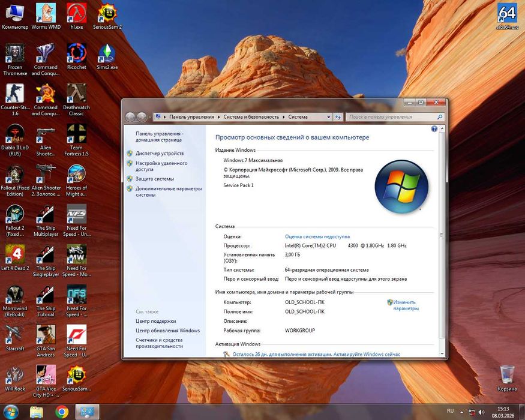Select the Will Rock shortcut
This screenshot has height=420, width=525.
[15, 378]
